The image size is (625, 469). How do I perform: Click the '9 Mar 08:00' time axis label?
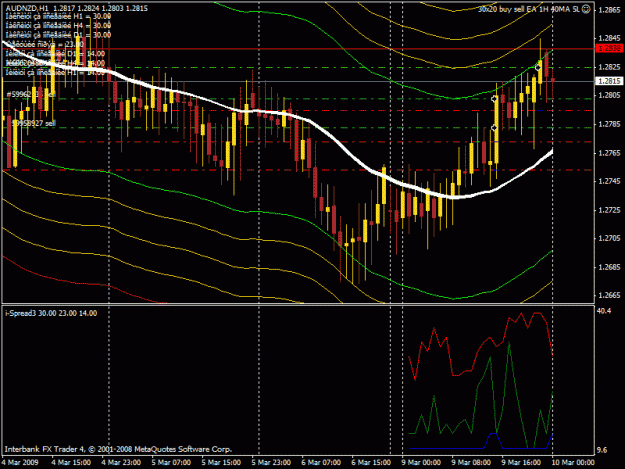click(471, 462)
